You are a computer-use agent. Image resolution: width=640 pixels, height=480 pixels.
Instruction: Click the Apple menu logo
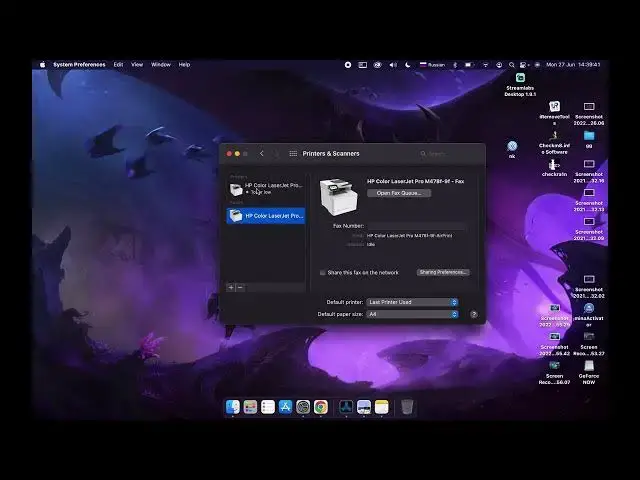click(x=42, y=64)
